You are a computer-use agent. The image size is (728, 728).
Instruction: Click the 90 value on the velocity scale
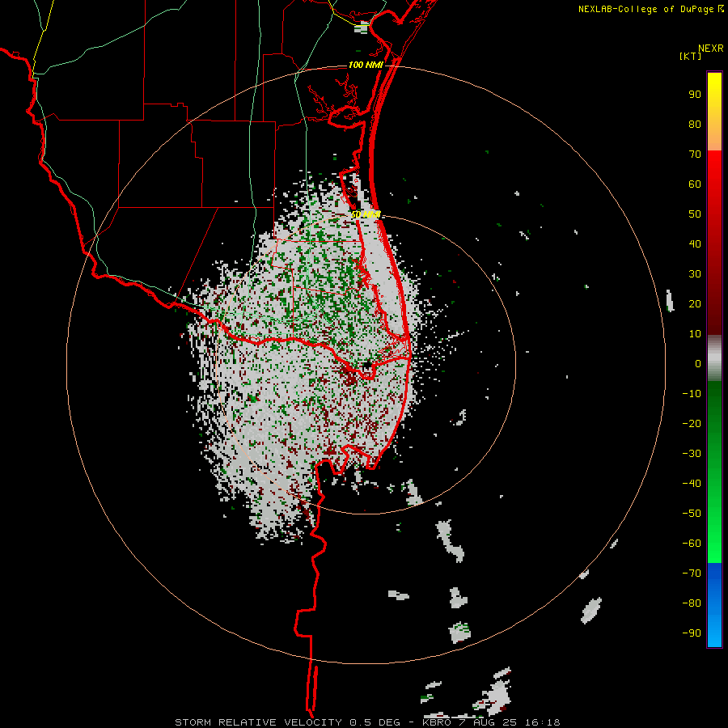695,95
